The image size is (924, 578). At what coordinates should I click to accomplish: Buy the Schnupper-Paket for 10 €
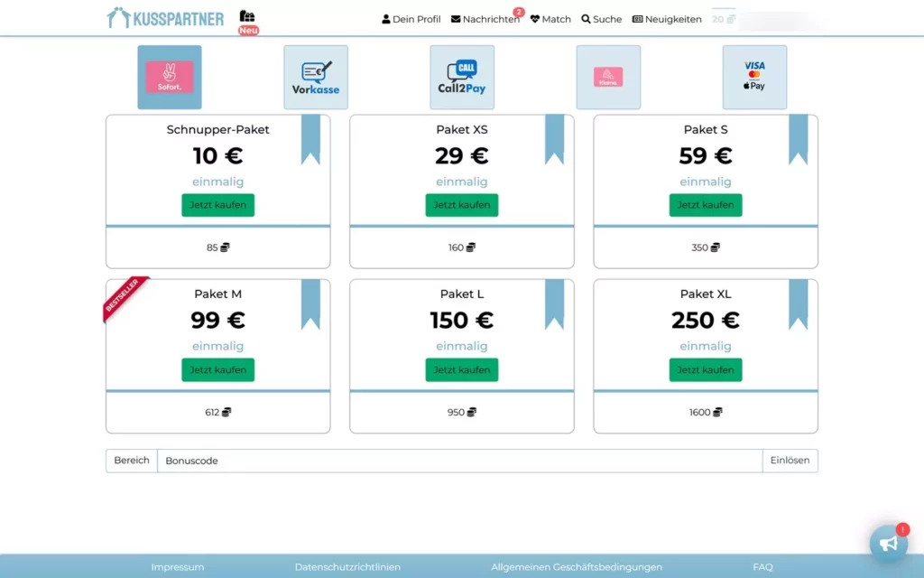pos(217,205)
